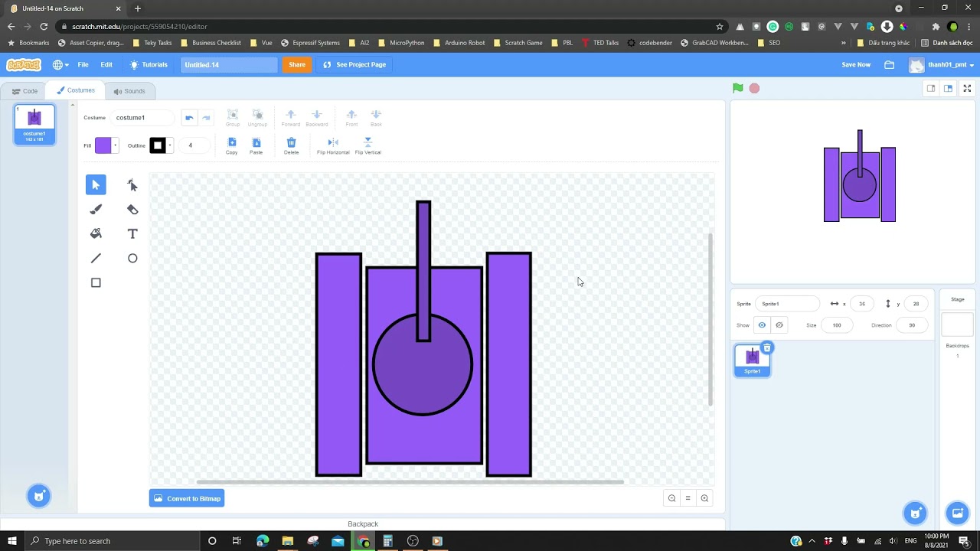980x551 pixels.
Task: Flip the shape vertically
Action: click(x=367, y=145)
